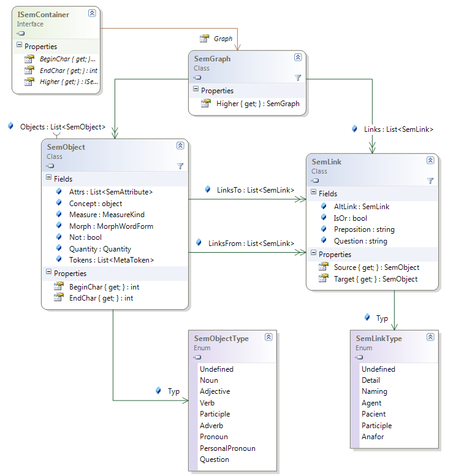Click the filter icon in SemObject class
Image resolution: width=464 pixels, height=476 pixels.
(180, 166)
